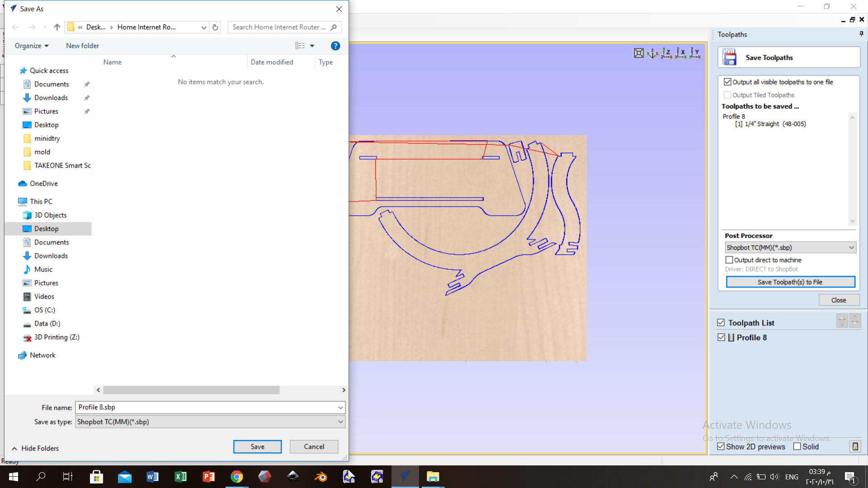Viewport: 868px width, 488px height.
Task: Select the view along Y axis icon
Action: [x=695, y=53]
